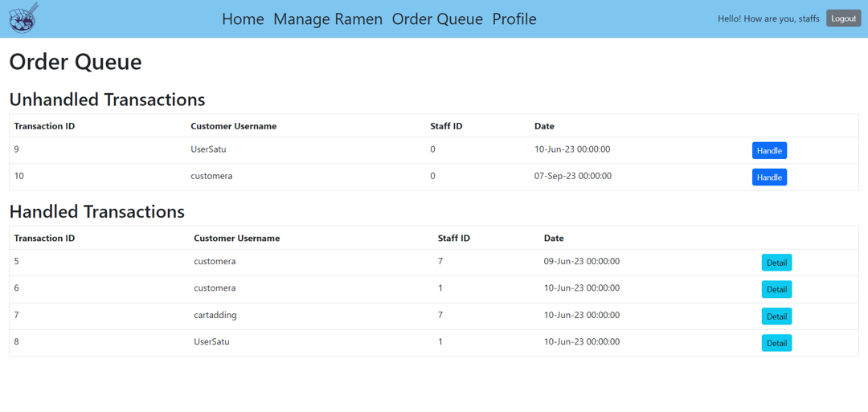This screenshot has width=868, height=412.
Task: Open the Home page
Action: (x=243, y=19)
